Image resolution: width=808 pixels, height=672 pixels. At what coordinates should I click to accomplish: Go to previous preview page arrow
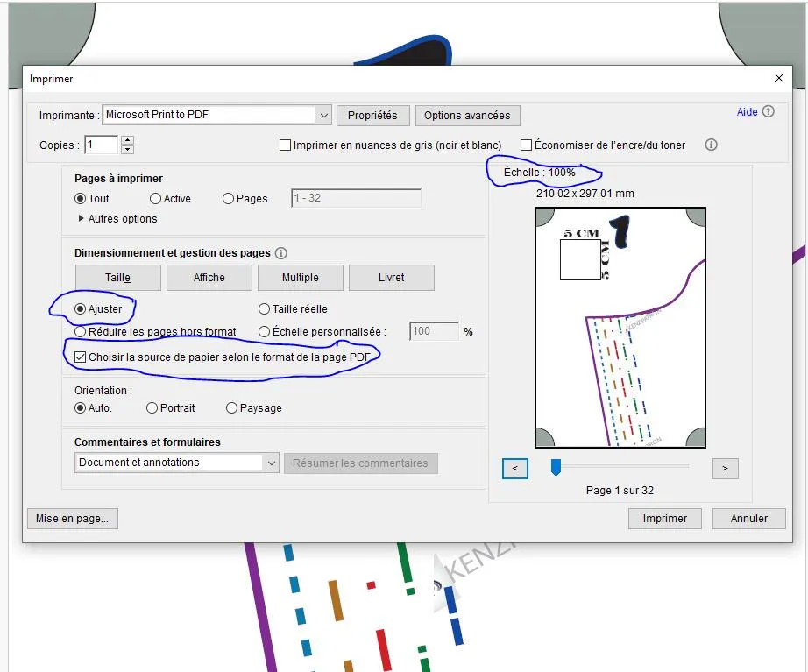[x=514, y=468]
